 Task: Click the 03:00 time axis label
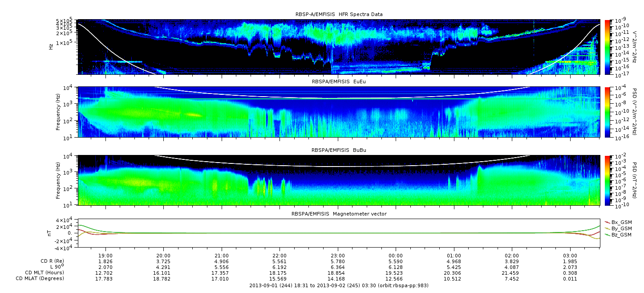570,255
